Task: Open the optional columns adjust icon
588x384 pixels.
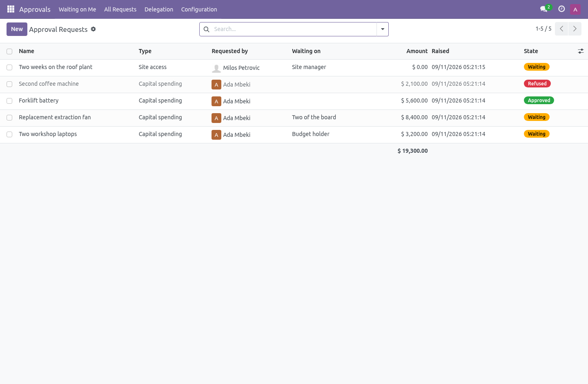Action: point(581,51)
